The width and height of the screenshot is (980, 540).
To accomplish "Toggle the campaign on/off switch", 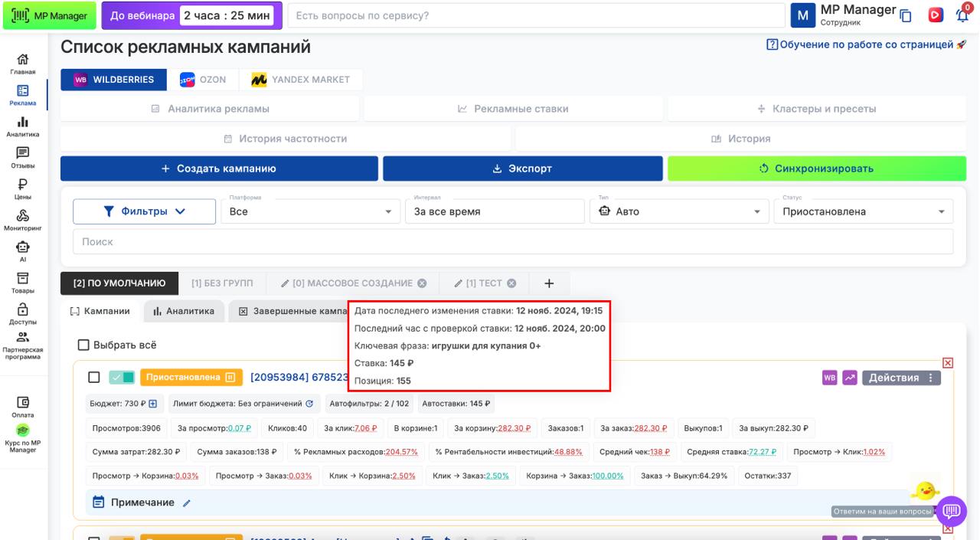I will click(x=122, y=378).
